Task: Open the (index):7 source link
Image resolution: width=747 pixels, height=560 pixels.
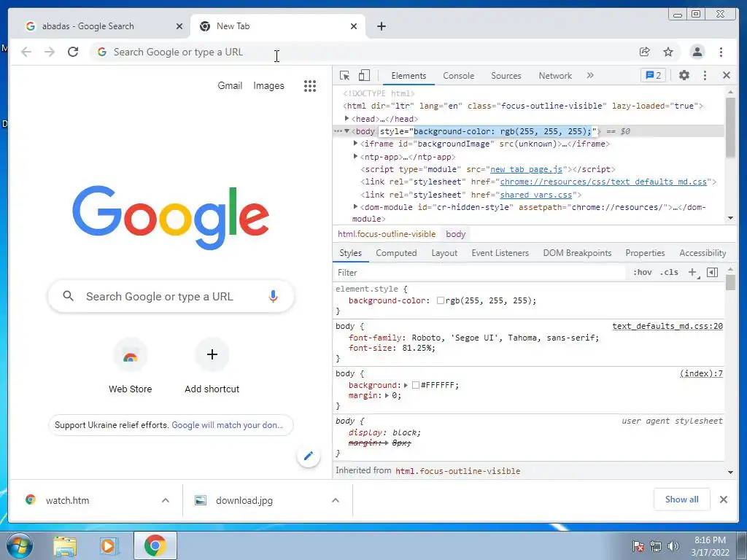Action: [701, 373]
